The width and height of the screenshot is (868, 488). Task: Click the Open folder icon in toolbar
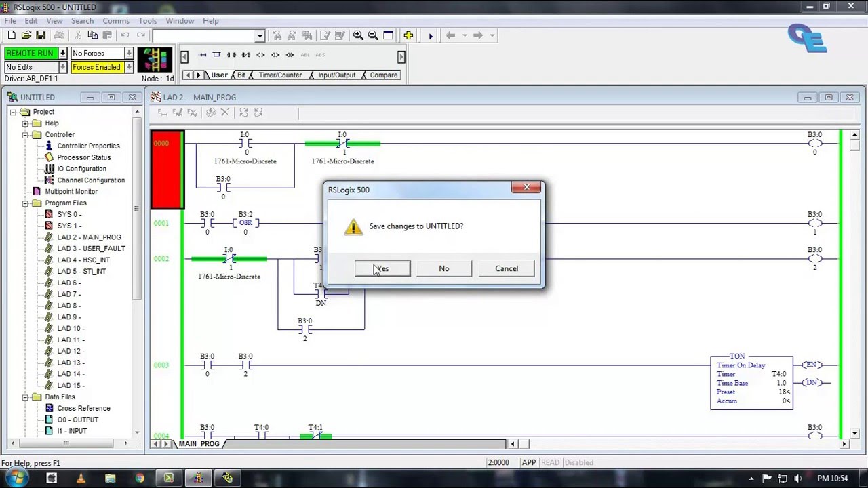(x=26, y=35)
